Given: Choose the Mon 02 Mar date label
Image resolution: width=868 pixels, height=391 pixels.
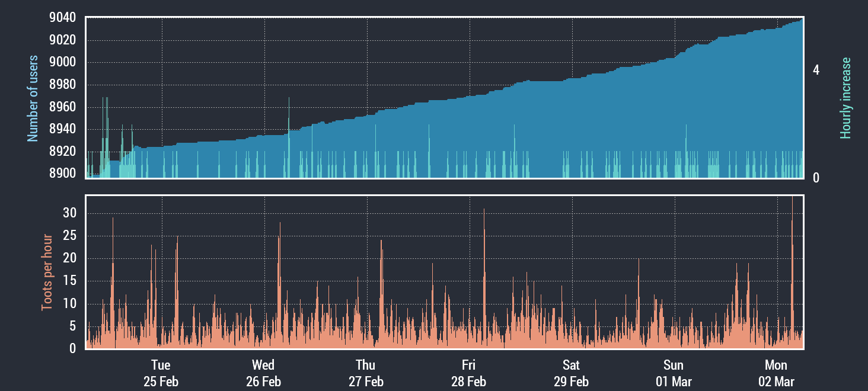Looking at the screenshot, I should pyautogui.click(x=776, y=373).
